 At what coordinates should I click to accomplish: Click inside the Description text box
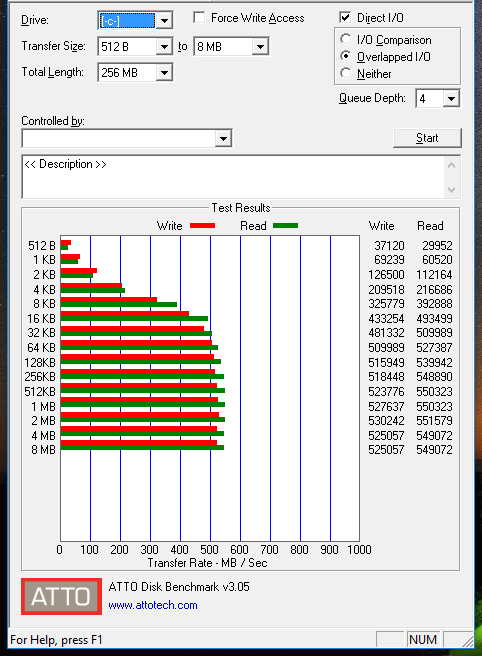click(233, 177)
